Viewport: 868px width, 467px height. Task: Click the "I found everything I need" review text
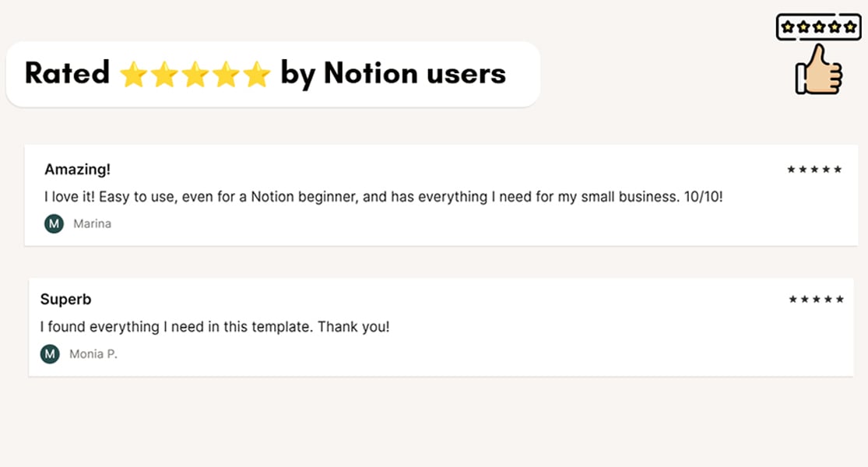pos(215,327)
